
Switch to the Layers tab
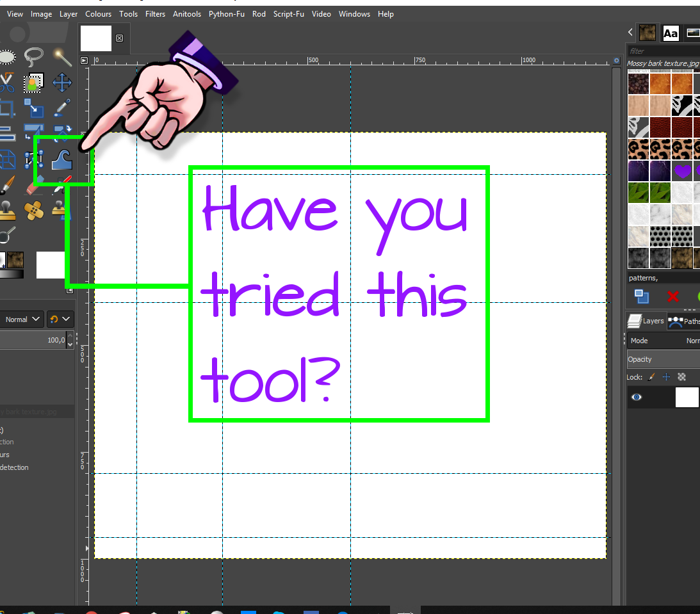coord(646,321)
